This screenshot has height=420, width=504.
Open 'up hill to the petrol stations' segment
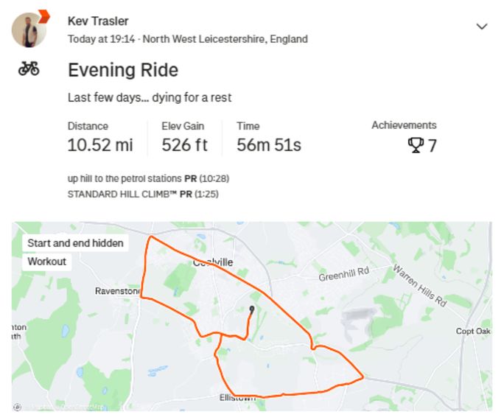(x=125, y=178)
